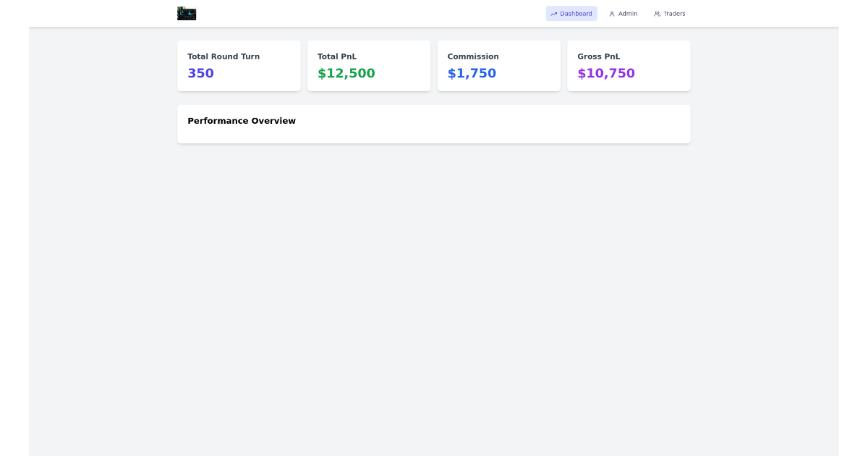Click the Total PnL card title text
Screen dimensions: 868x456
pyautogui.click(x=337, y=56)
